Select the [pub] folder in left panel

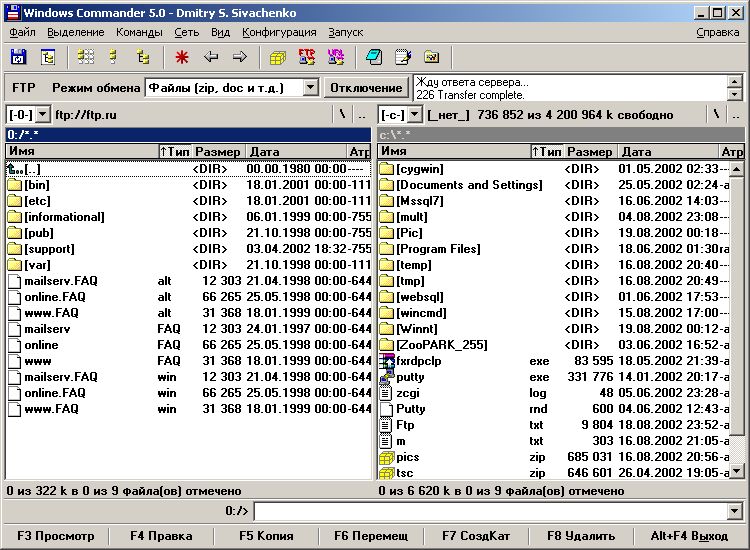point(38,233)
